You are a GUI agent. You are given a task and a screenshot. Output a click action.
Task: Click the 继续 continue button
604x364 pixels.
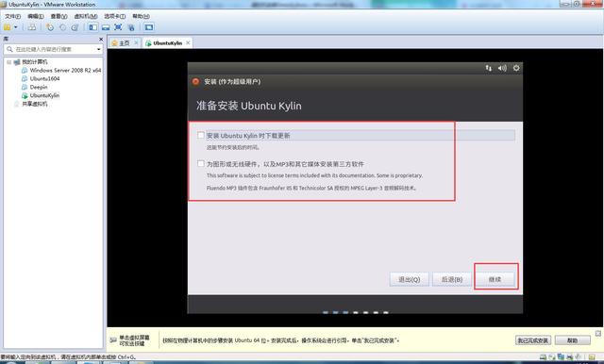(495, 279)
